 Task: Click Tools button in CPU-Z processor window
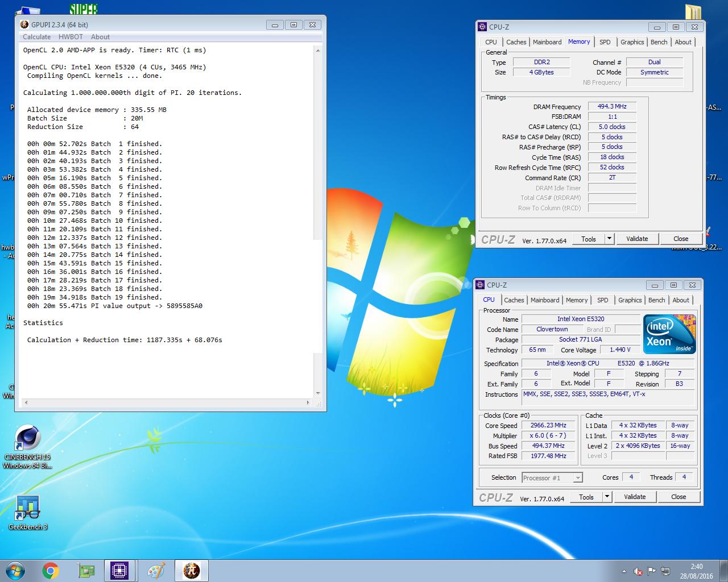(x=586, y=497)
